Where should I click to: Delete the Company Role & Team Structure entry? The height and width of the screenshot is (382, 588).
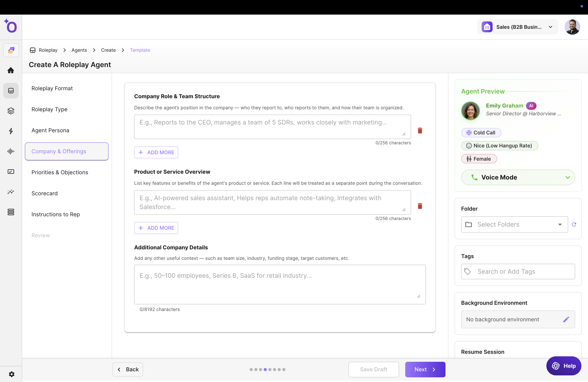tap(420, 131)
